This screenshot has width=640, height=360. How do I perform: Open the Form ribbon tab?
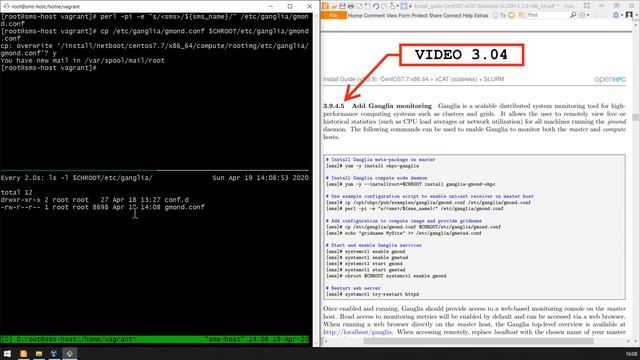point(404,16)
